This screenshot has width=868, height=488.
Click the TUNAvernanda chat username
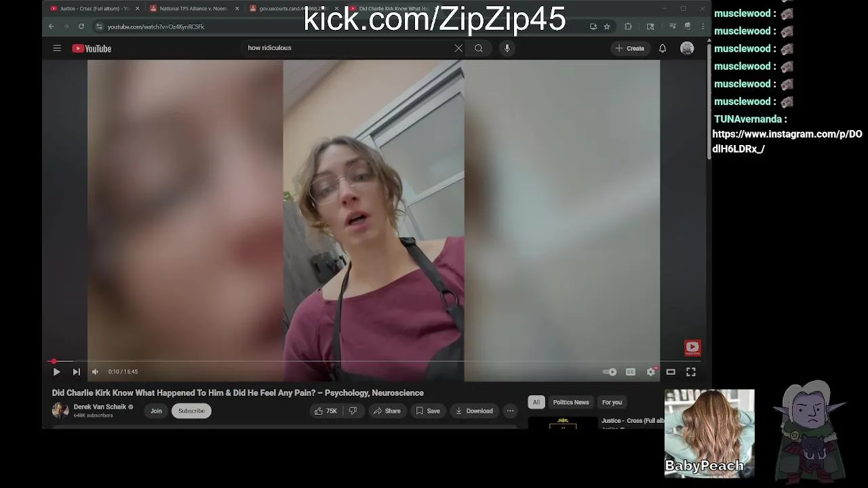click(x=747, y=119)
